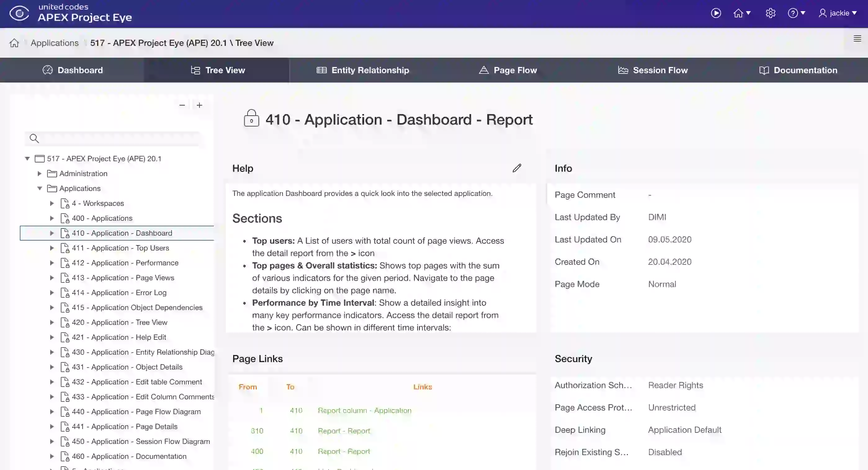The image size is (868, 470).
Task: Switch to the Dashboard tab
Action: click(x=72, y=70)
